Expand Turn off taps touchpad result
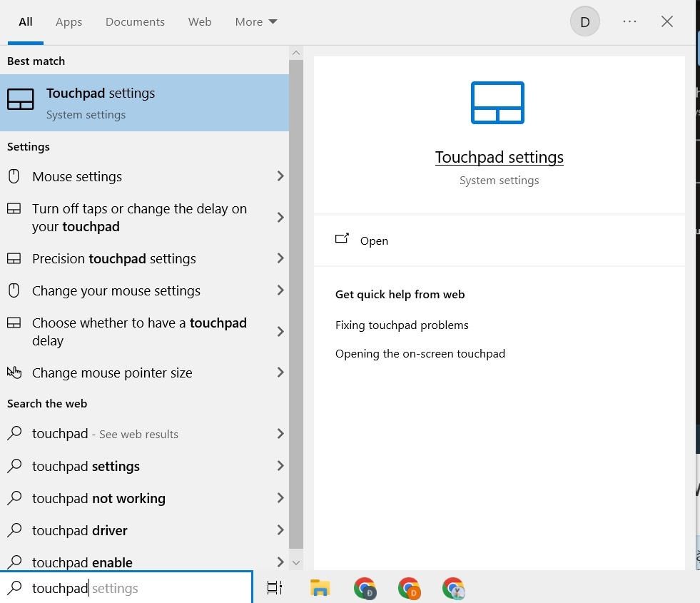Image resolution: width=700 pixels, height=603 pixels. click(139, 218)
